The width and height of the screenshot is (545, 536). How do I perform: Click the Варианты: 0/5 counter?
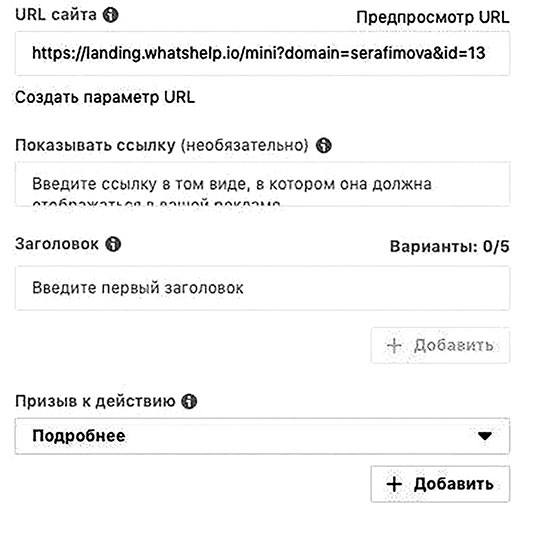point(449,246)
